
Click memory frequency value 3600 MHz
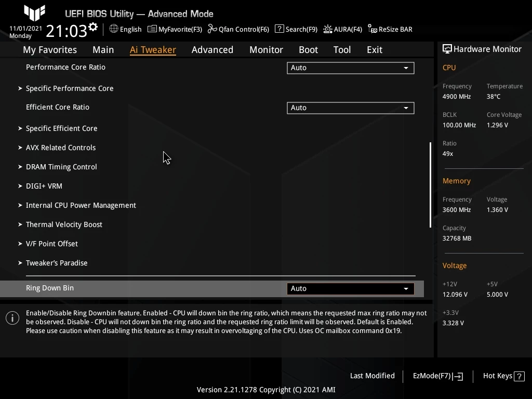457,210
